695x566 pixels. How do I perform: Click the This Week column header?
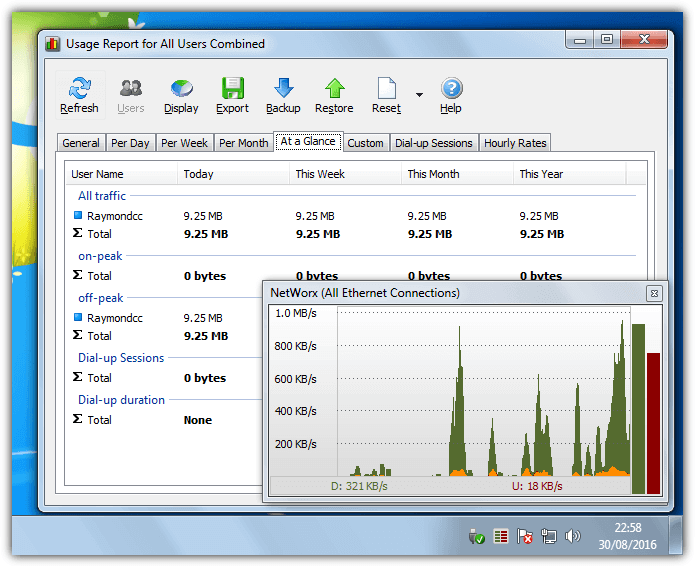click(345, 174)
